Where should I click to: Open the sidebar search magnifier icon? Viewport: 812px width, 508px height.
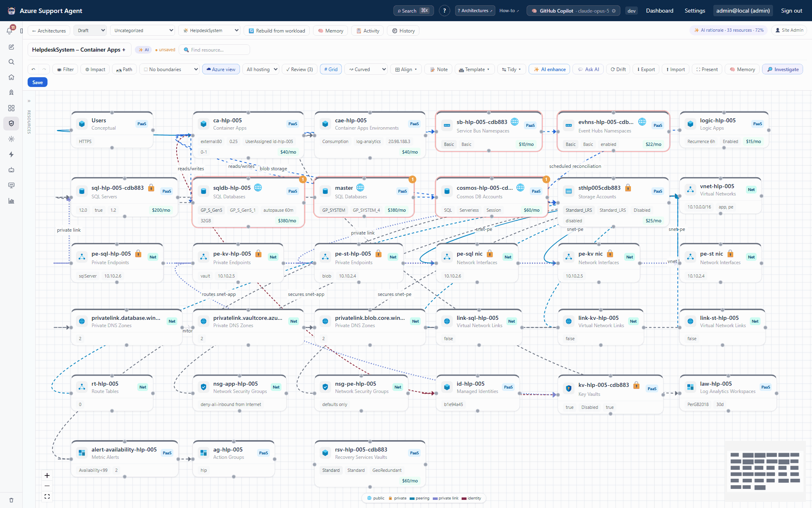tap(11, 62)
